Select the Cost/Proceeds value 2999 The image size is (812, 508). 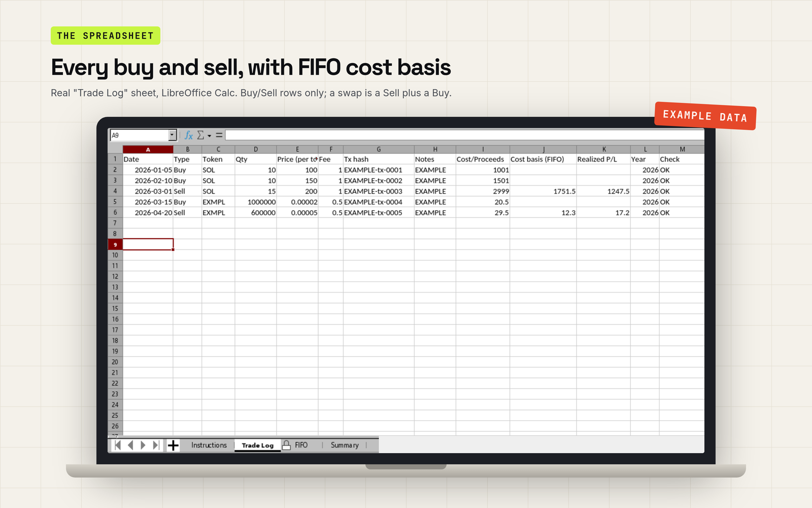pyautogui.click(x=483, y=192)
